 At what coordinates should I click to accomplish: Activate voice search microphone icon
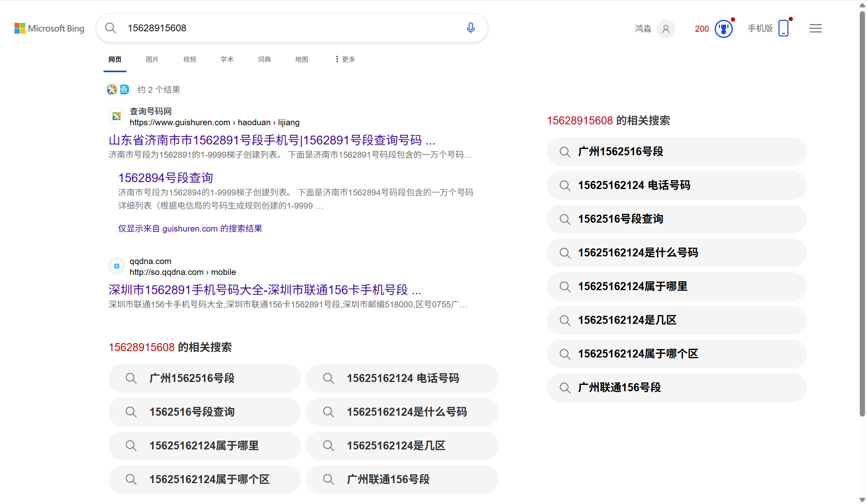pos(471,28)
